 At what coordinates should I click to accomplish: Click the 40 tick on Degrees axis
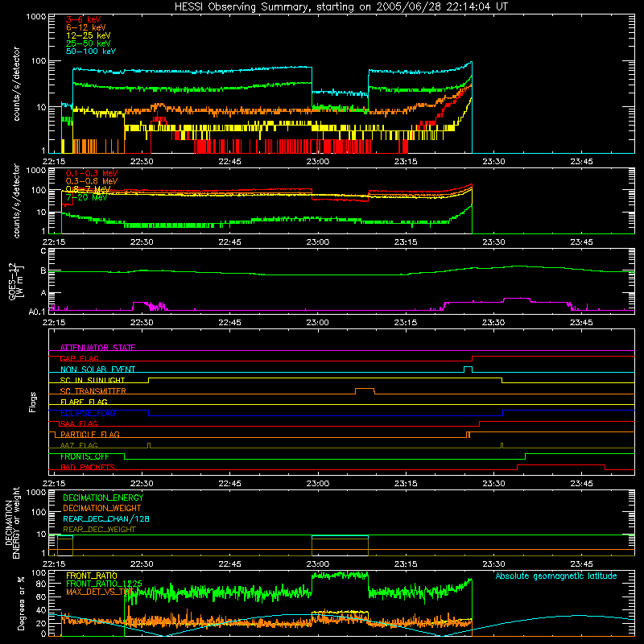(x=41, y=610)
